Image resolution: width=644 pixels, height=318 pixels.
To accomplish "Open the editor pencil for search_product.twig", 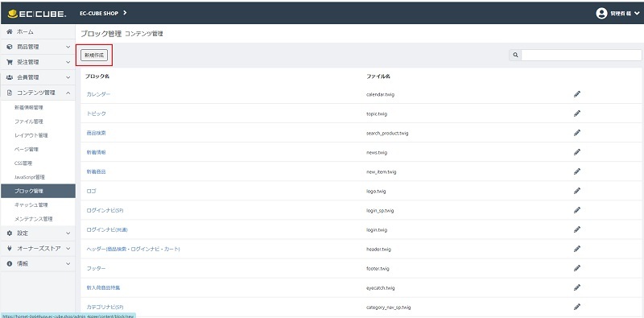I will click(x=577, y=133).
